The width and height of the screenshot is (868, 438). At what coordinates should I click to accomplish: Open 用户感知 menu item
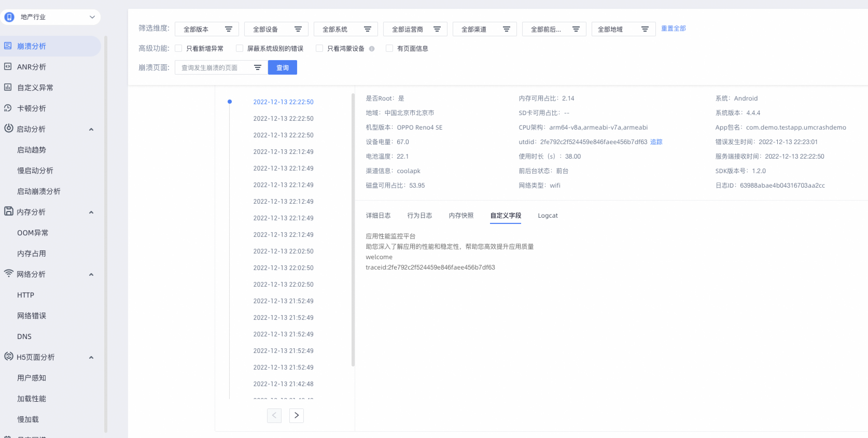(x=32, y=378)
